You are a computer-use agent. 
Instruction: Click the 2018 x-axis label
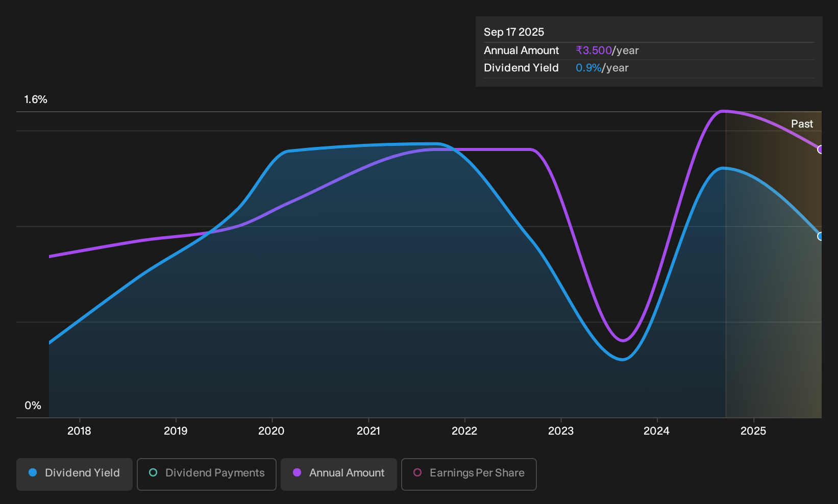tap(79, 431)
